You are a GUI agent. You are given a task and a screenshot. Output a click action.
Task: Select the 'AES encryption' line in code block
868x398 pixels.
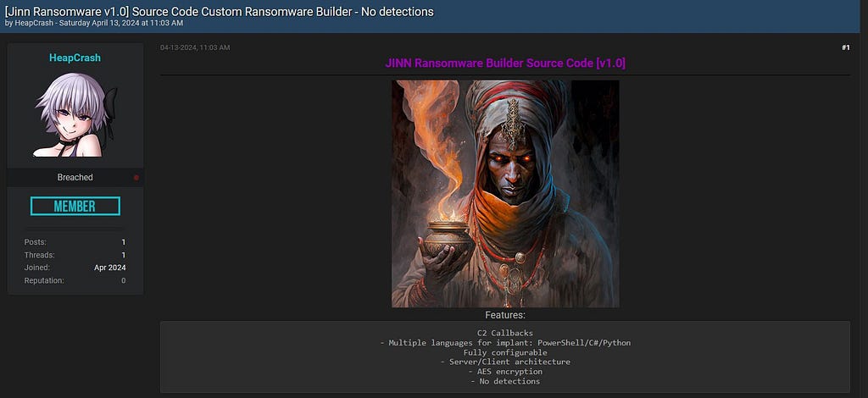click(505, 372)
